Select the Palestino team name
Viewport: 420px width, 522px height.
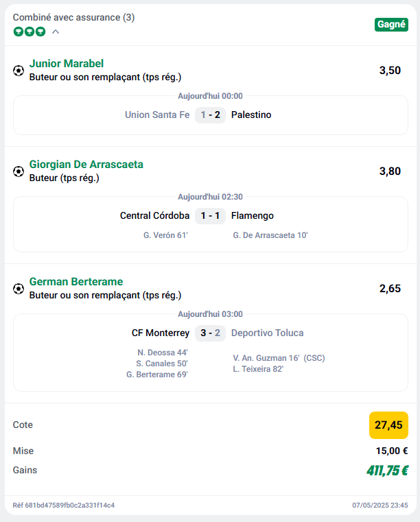point(251,115)
